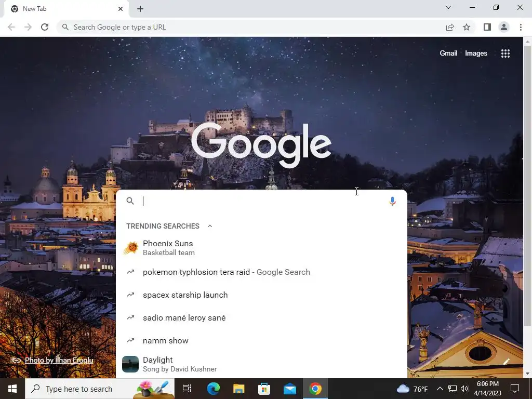Open a new tab with plus button

(140, 9)
